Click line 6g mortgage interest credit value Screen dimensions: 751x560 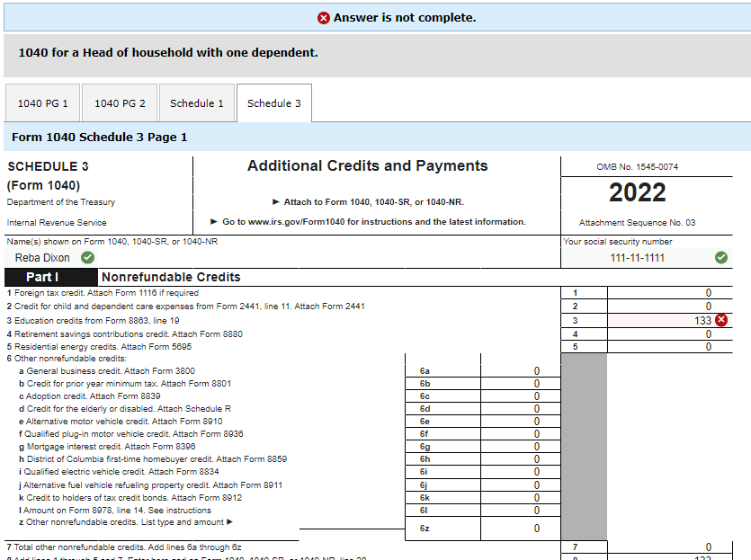click(521, 447)
